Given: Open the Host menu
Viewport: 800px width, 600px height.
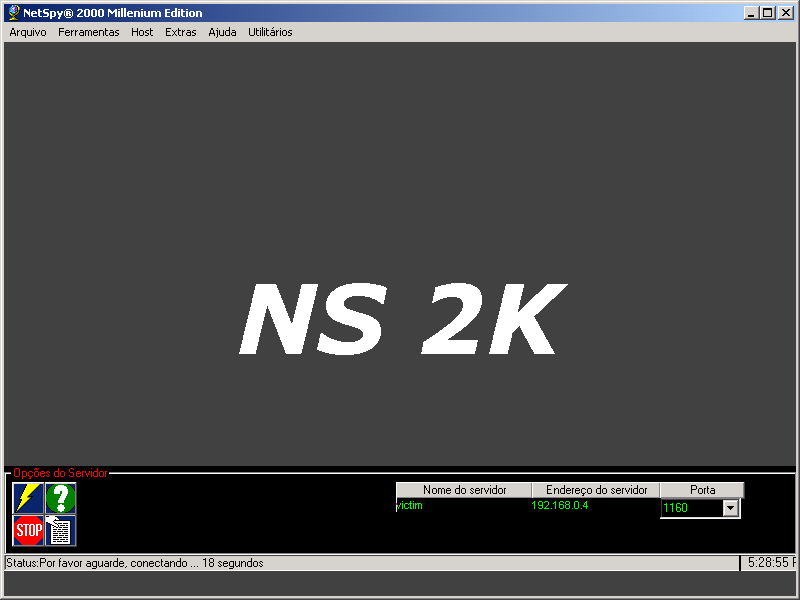Looking at the screenshot, I should pyautogui.click(x=142, y=31).
